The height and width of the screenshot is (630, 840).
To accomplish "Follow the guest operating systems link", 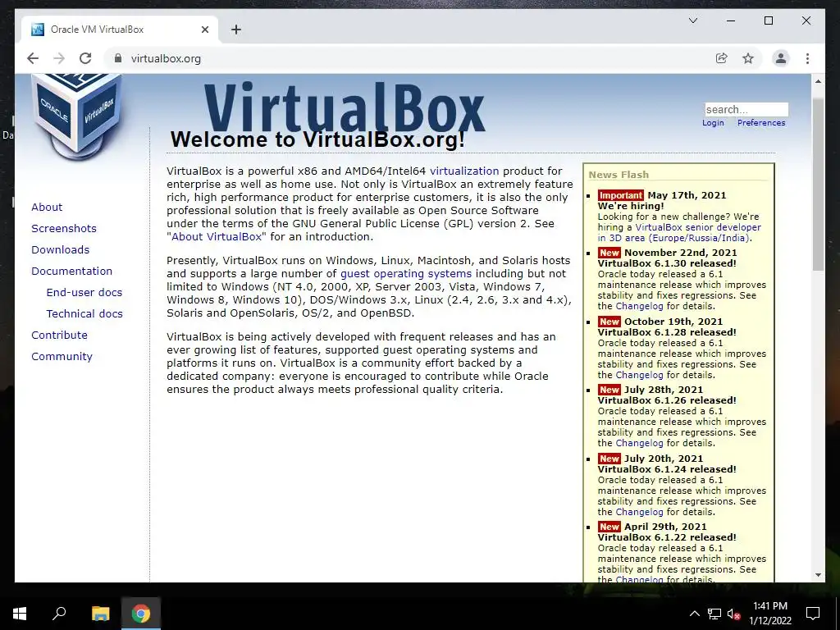I will (x=406, y=274).
